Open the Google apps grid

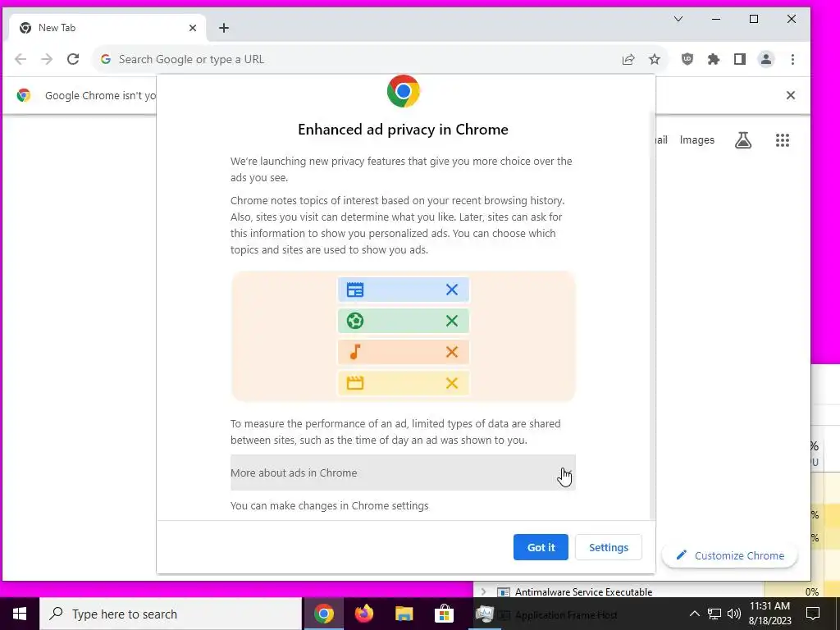pyautogui.click(x=782, y=139)
